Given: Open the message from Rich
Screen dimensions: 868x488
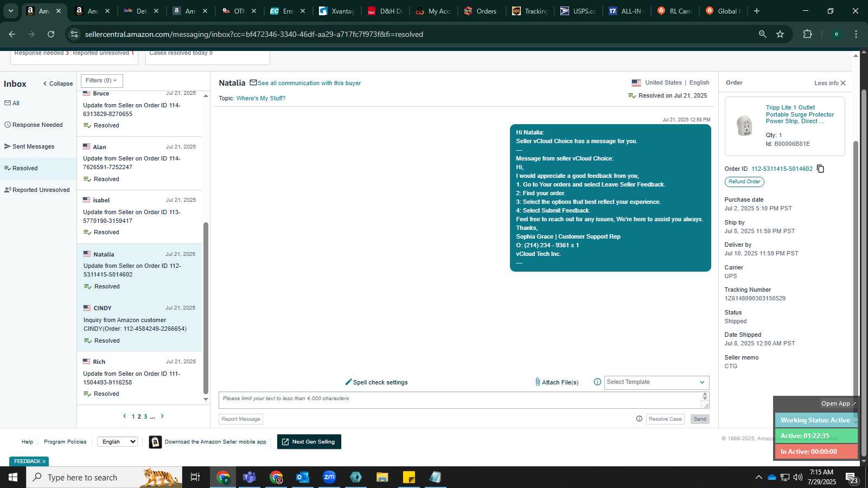Looking at the screenshot, I should pos(139,377).
